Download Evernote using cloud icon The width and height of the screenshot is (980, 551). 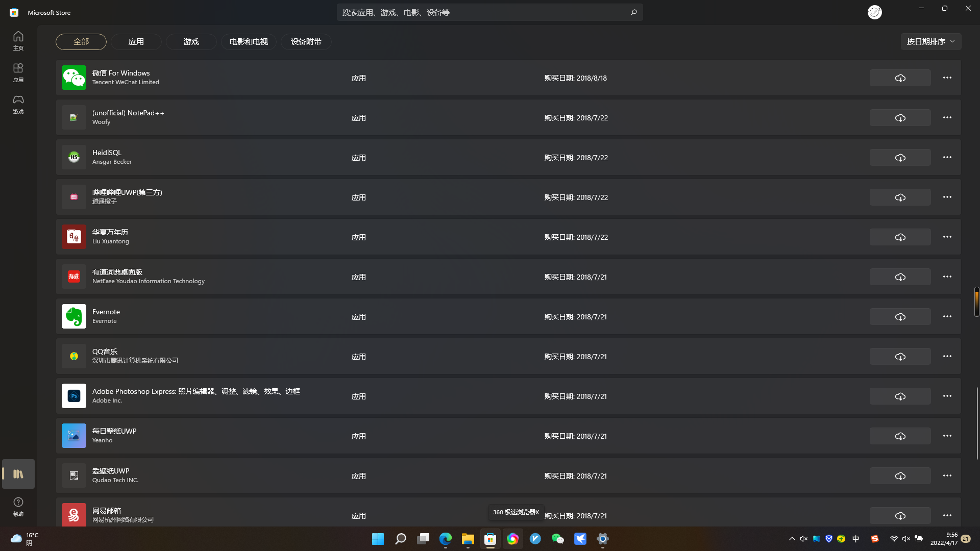(x=900, y=317)
